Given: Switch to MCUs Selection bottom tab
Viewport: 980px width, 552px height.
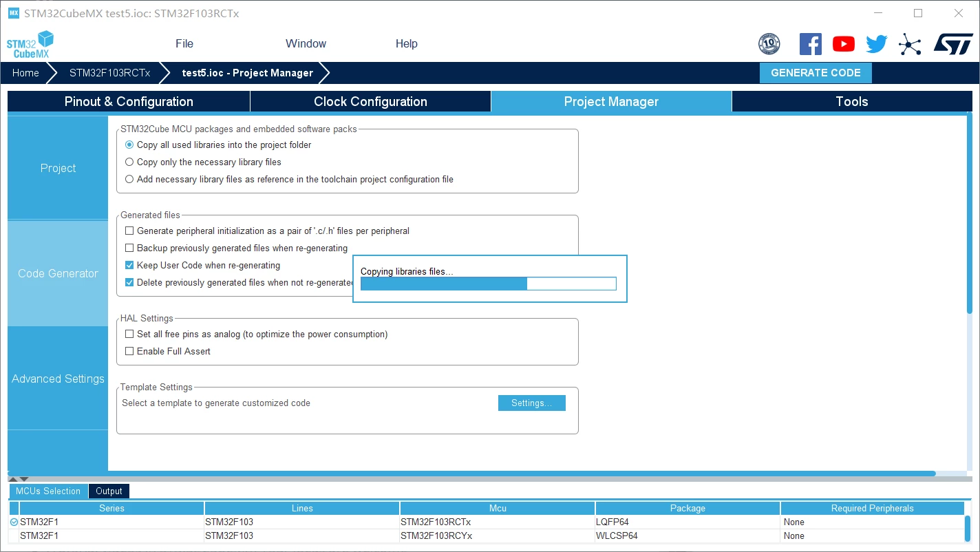Looking at the screenshot, I should [x=48, y=491].
